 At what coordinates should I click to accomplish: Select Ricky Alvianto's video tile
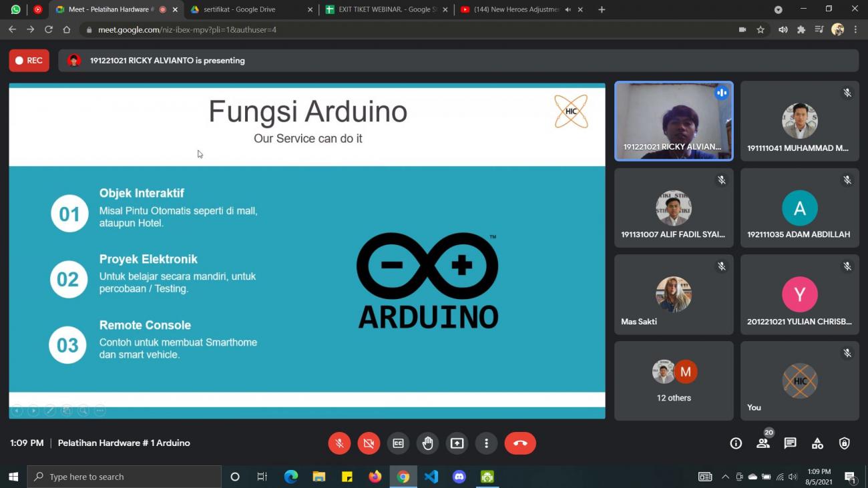pyautogui.click(x=673, y=121)
